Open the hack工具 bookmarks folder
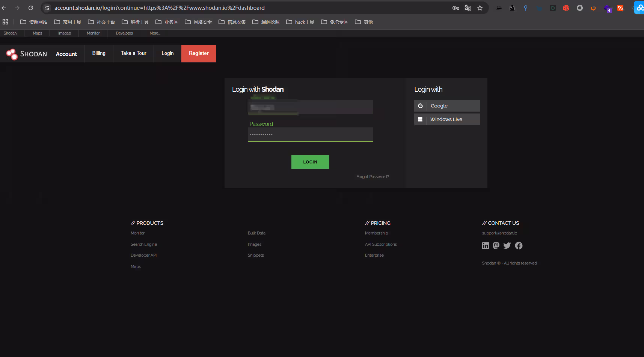644x357 pixels. click(x=300, y=22)
